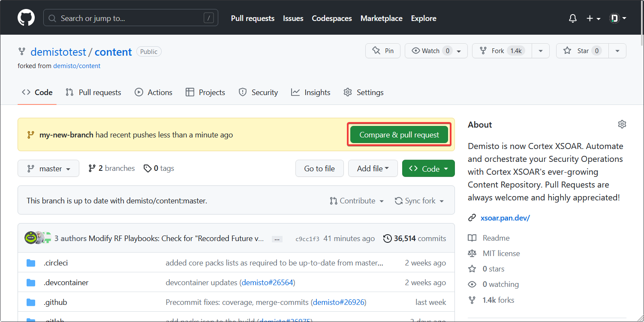
Task: Open the fork options dropdown arrow
Action: [541, 51]
